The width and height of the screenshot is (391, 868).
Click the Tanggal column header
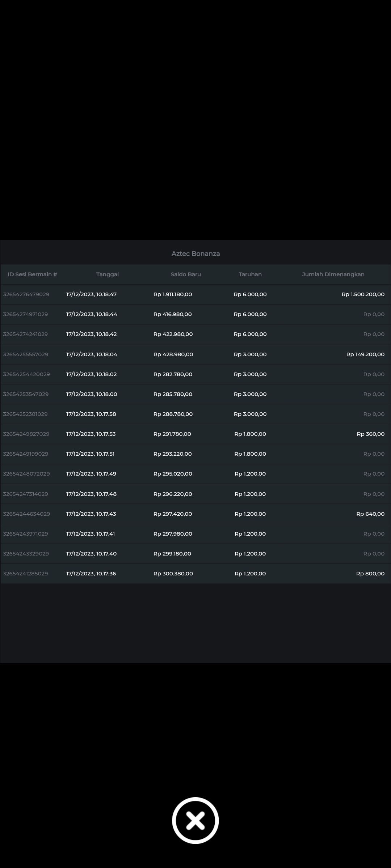[108, 275]
